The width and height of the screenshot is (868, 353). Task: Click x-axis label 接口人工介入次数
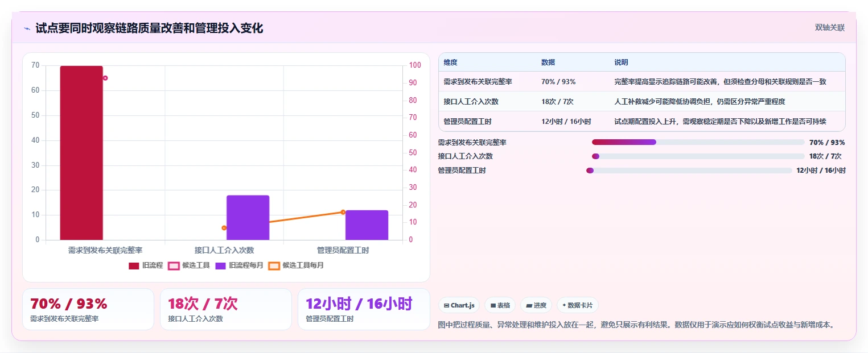pyautogui.click(x=224, y=250)
